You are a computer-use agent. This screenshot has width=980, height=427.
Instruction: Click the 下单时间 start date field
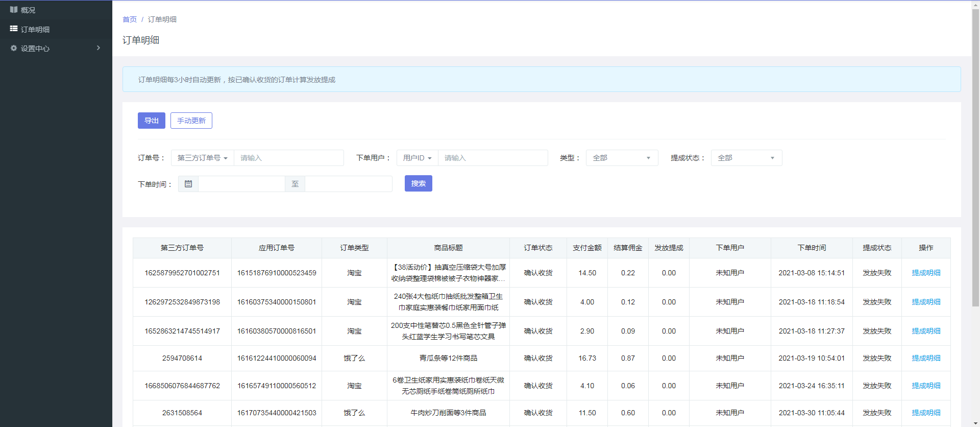241,184
